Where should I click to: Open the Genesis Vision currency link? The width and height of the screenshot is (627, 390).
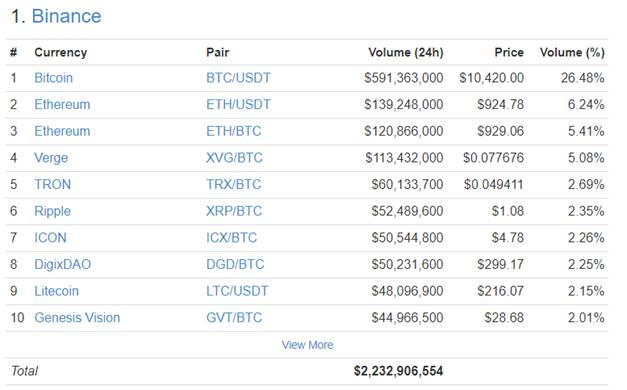77,318
